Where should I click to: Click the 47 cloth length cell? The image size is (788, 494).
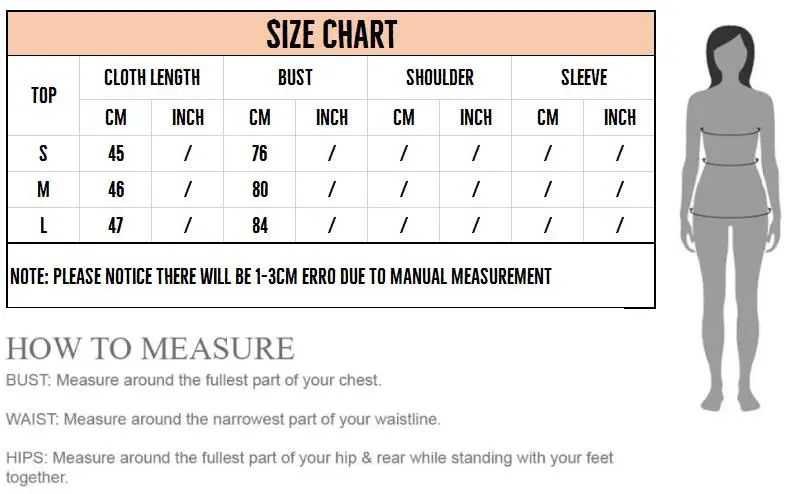116,225
